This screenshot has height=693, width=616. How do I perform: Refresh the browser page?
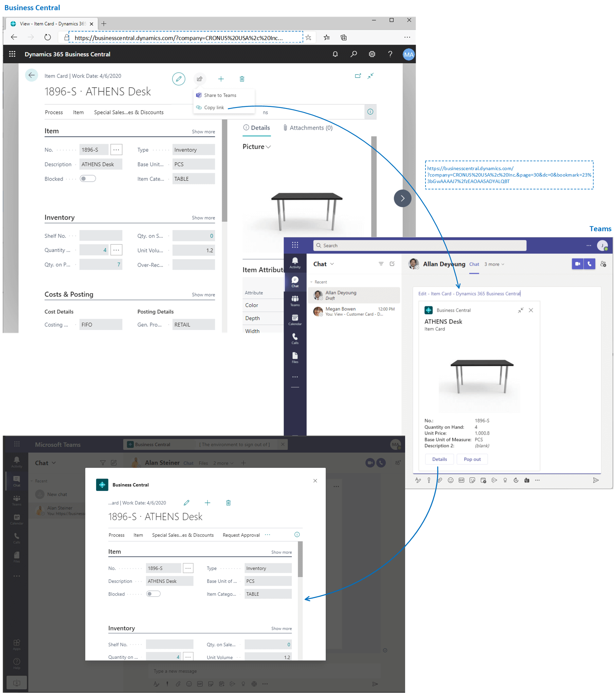pos(48,37)
